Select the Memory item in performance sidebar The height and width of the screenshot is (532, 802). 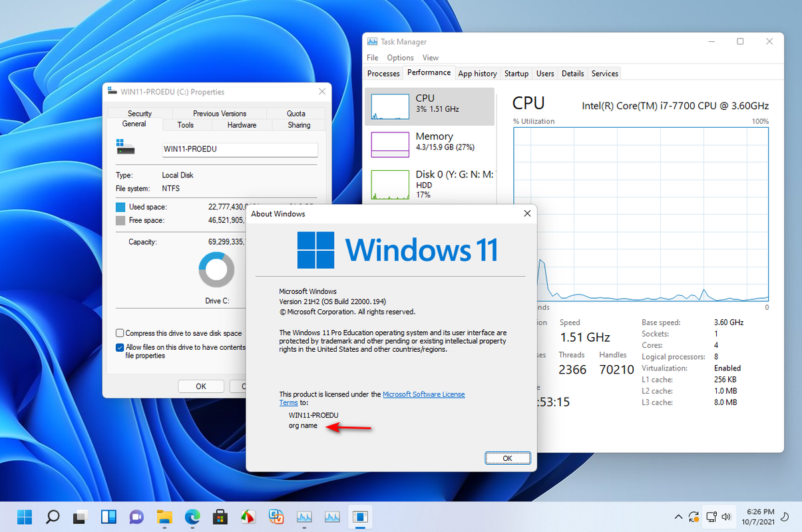(x=430, y=144)
